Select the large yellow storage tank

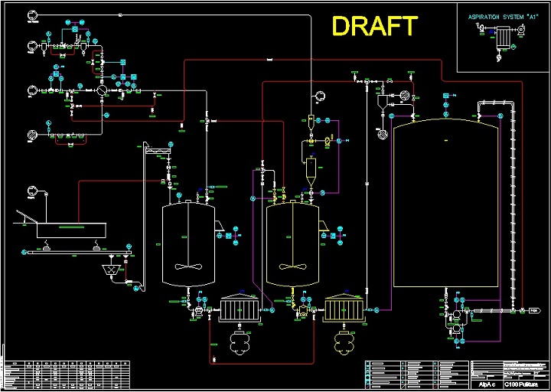446,203
